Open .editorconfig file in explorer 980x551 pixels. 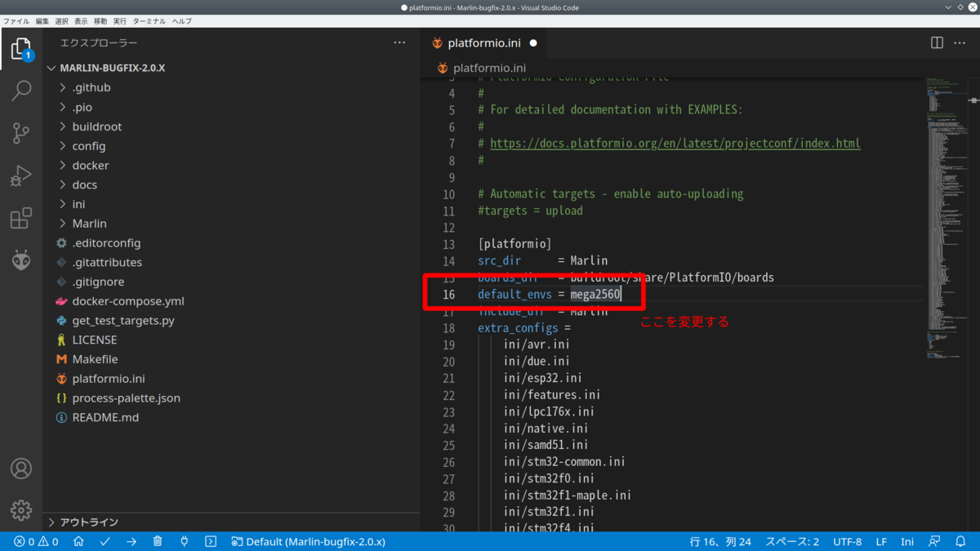point(106,243)
